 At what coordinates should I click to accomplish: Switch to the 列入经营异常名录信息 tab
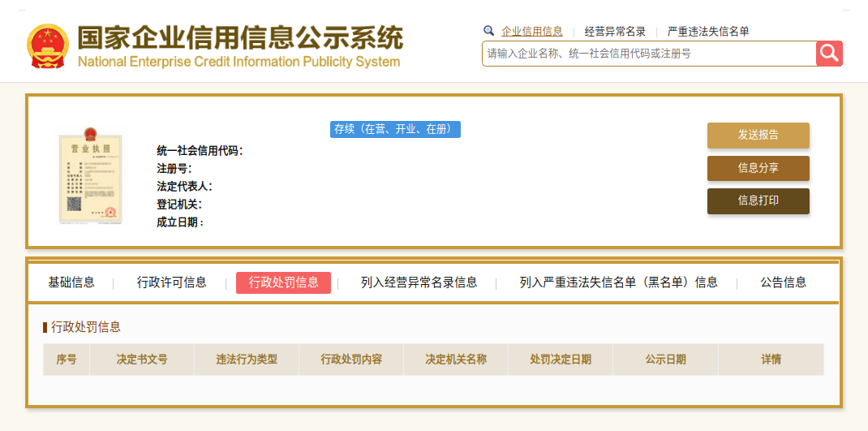coord(419,282)
